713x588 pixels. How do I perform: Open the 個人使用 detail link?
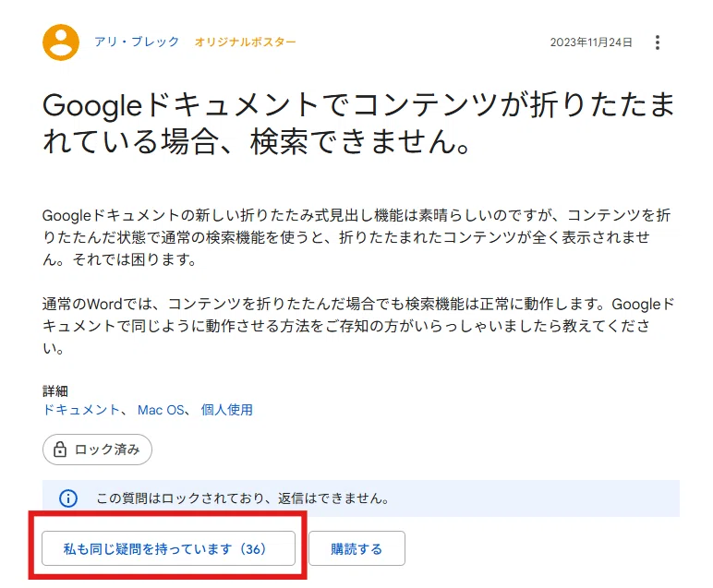click(227, 410)
